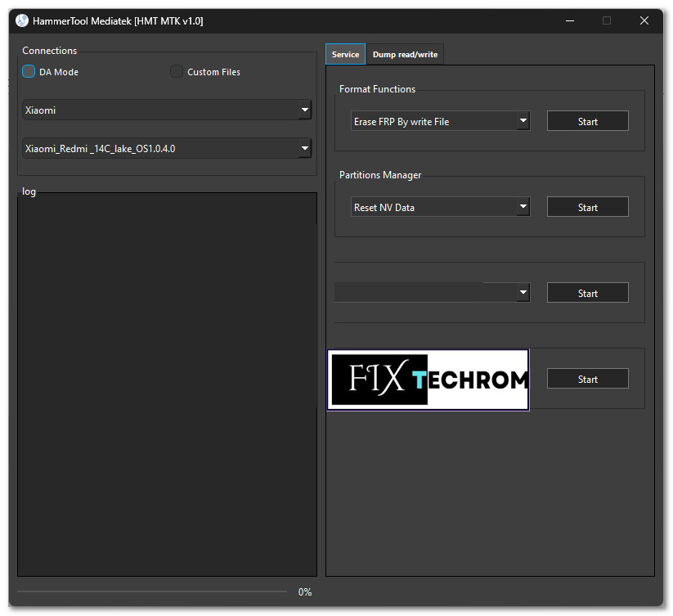Click the Connections group label

tap(49, 50)
